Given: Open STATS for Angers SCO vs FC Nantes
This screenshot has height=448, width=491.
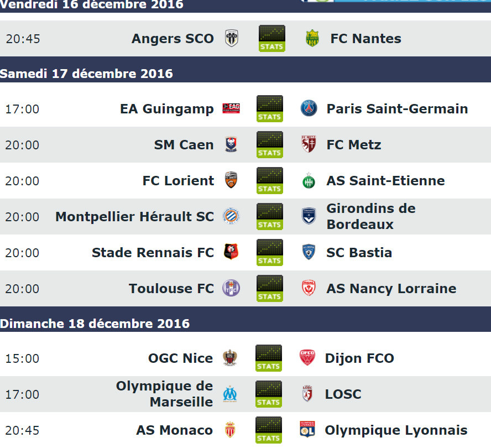Looking at the screenshot, I should pyautogui.click(x=272, y=39).
